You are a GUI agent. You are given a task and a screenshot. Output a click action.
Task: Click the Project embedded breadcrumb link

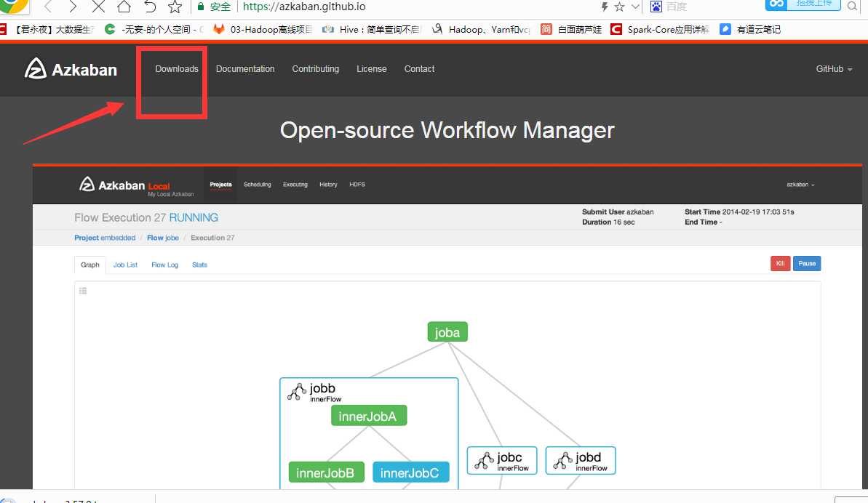point(105,238)
